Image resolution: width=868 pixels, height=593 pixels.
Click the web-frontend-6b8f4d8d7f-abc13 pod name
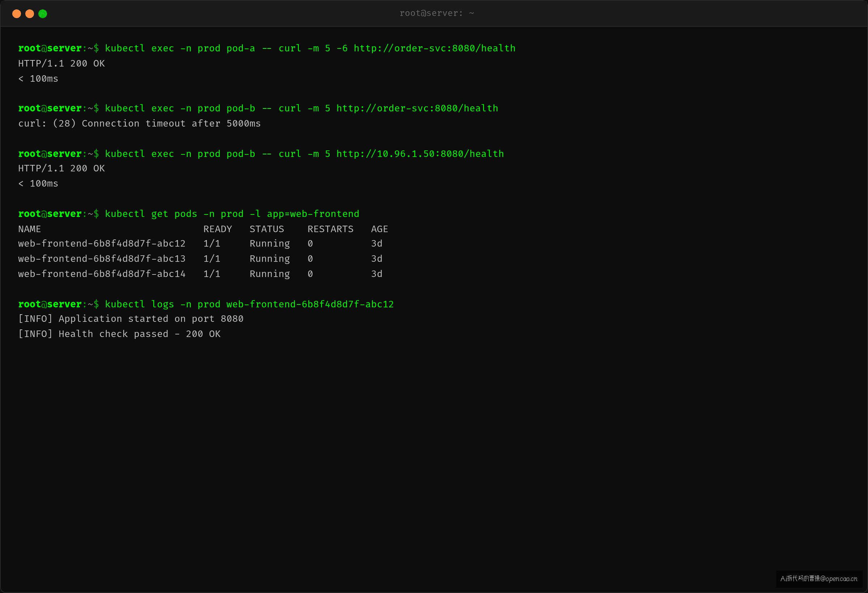tap(102, 259)
